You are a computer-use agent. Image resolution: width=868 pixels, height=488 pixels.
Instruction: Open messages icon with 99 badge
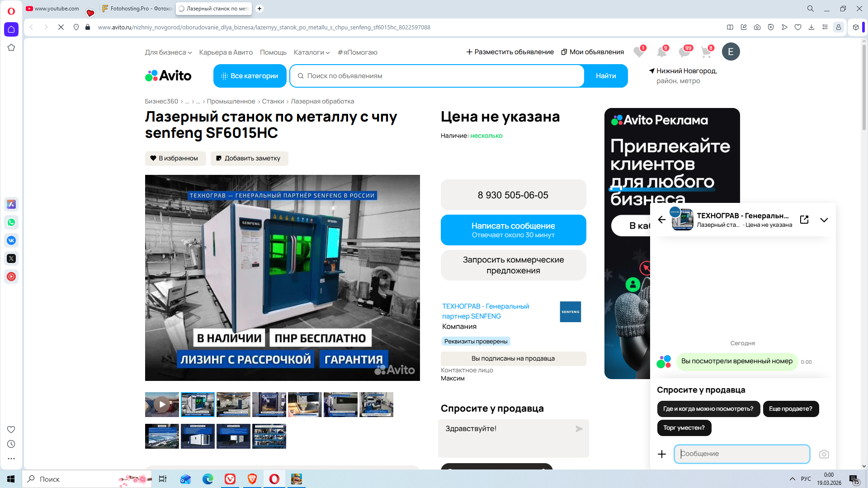pos(684,52)
